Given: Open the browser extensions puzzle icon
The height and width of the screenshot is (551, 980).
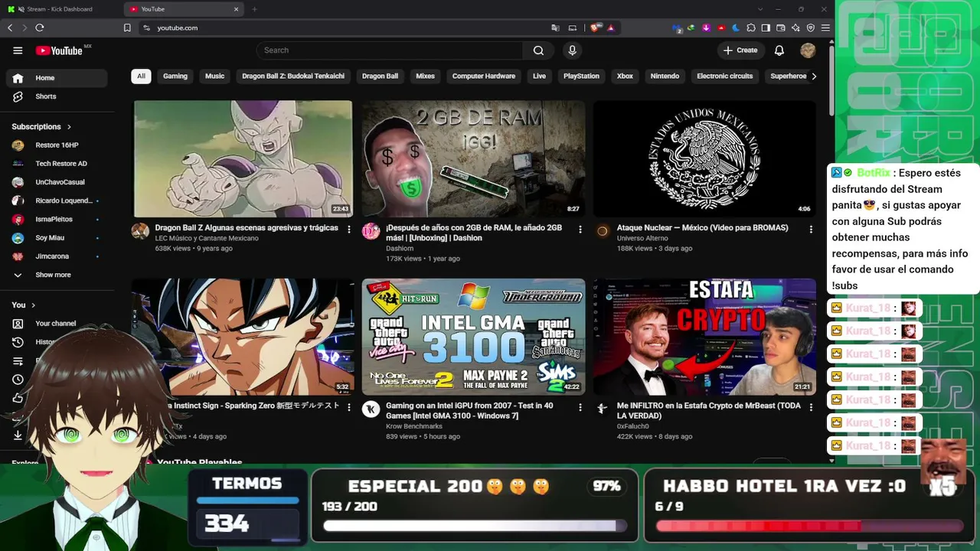Looking at the screenshot, I should 751,28.
